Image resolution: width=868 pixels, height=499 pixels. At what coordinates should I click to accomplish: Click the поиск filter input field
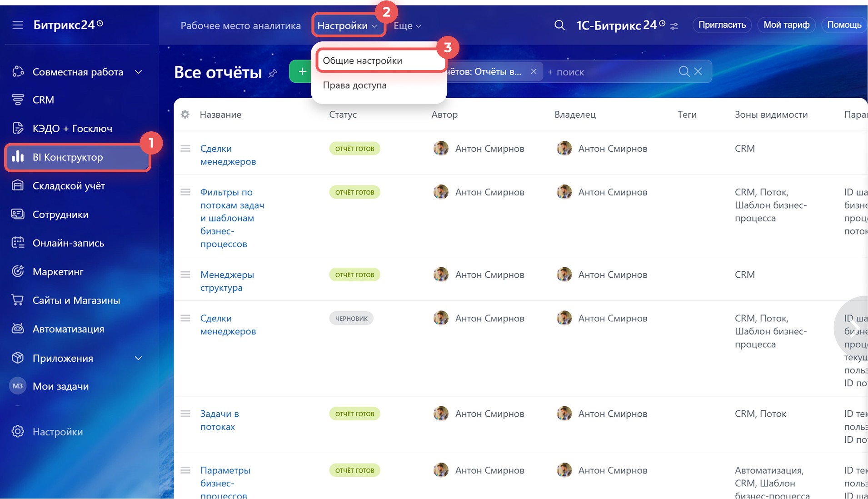click(609, 72)
